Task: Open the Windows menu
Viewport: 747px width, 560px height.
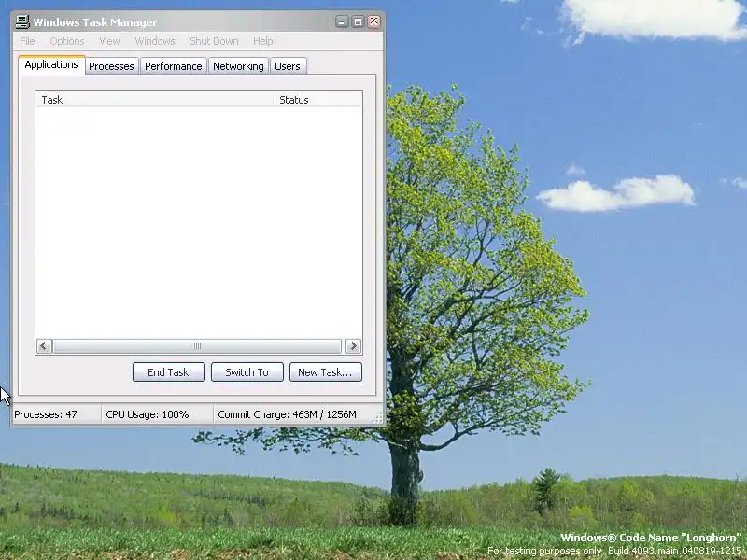Action: 155,41
